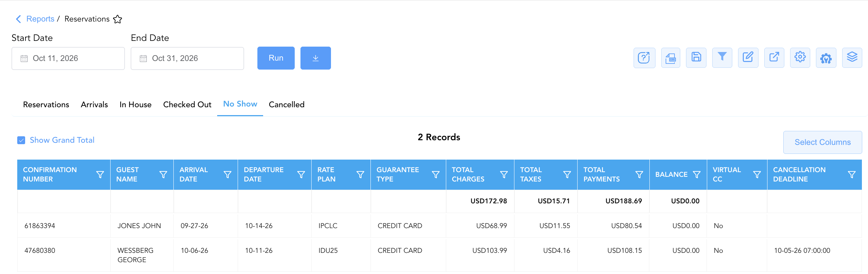Save report using floppy disk icon
This screenshot has width=868, height=274.
click(696, 58)
